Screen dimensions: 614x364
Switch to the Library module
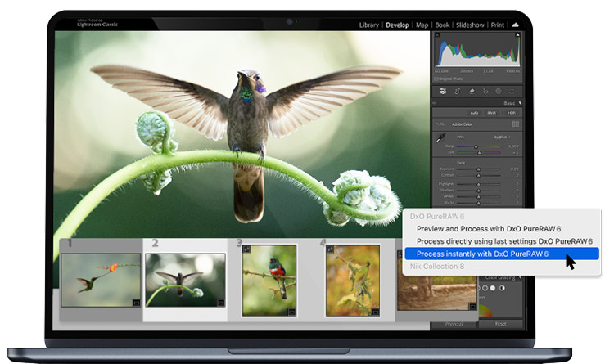368,25
